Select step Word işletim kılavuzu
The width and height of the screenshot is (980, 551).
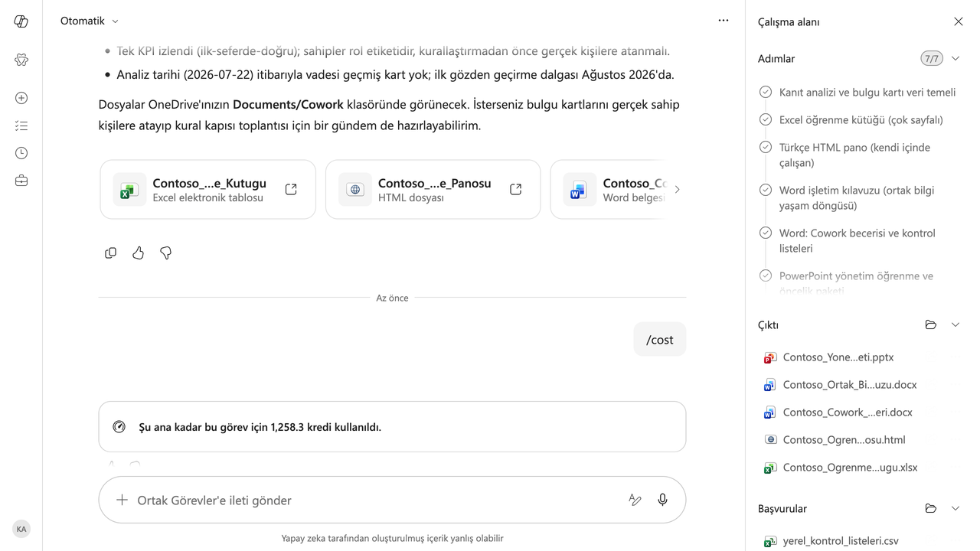point(857,197)
